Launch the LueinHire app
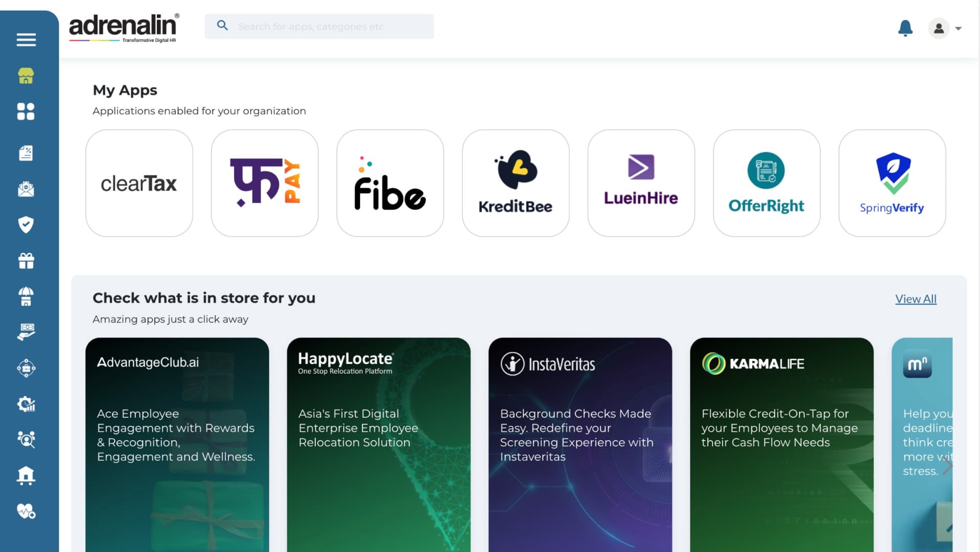 click(x=641, y=183)
